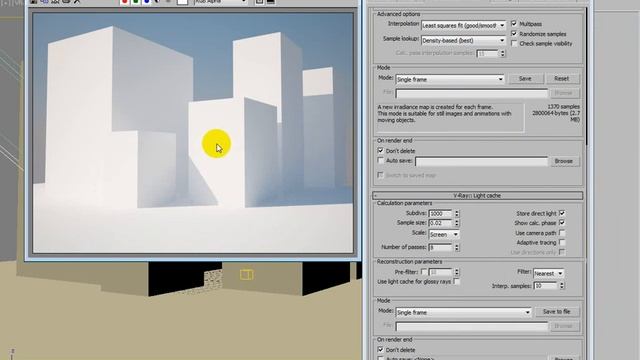The width and height of the screenshot is (640, 360).
Task: Enable the Multipass checkbox
Action: 514,24
